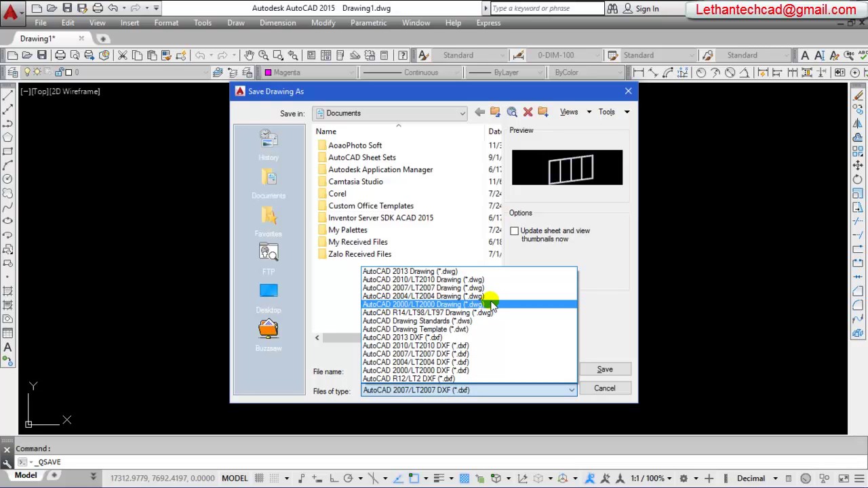The height and width of the screenshot is (488, 868).
Task: Open the Decimal units dropdown in status bar
Action: [757, 479]
